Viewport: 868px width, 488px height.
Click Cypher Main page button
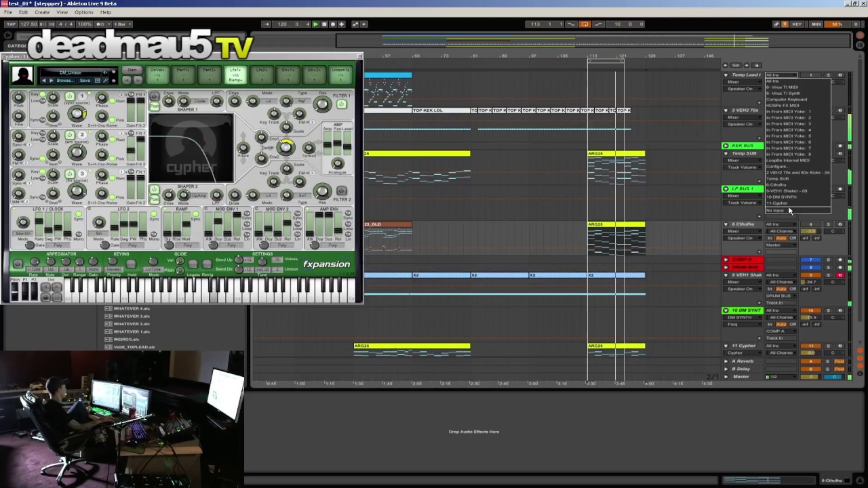132,70
